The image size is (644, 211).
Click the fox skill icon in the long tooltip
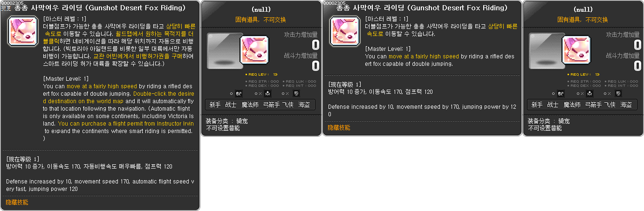(x=23, y=31)
